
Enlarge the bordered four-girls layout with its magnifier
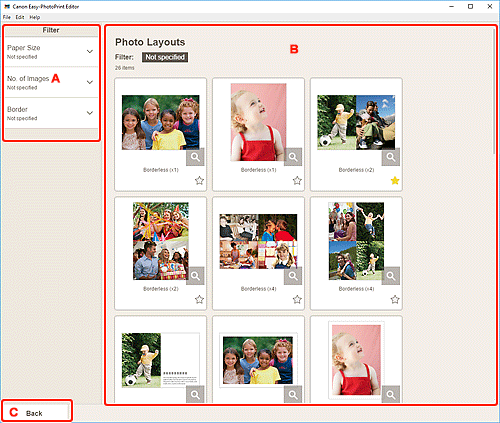[293, 395]
